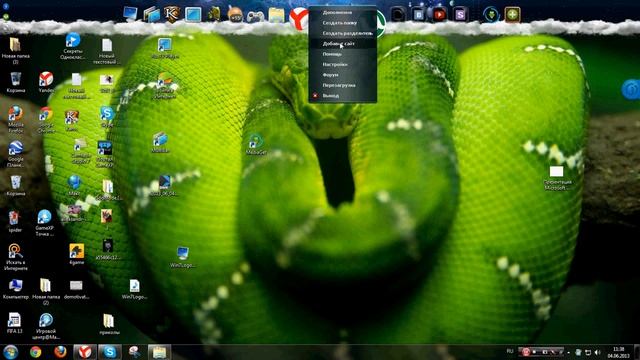Image resolution: width=640 pixels, height=360 pixels.
Task: Click the RU language indicator in tray
Action: pos(510,351)
